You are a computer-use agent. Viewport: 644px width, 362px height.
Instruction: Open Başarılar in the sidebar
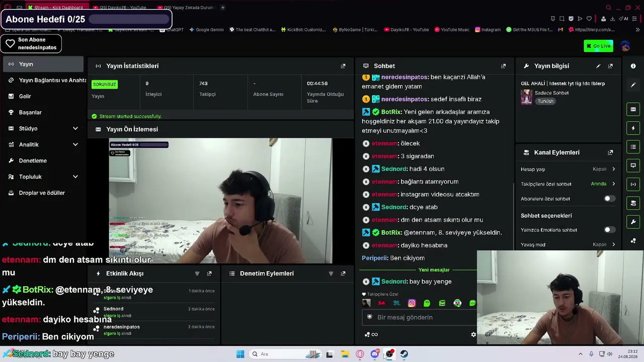pyautogui.click(x=43, y=112)
